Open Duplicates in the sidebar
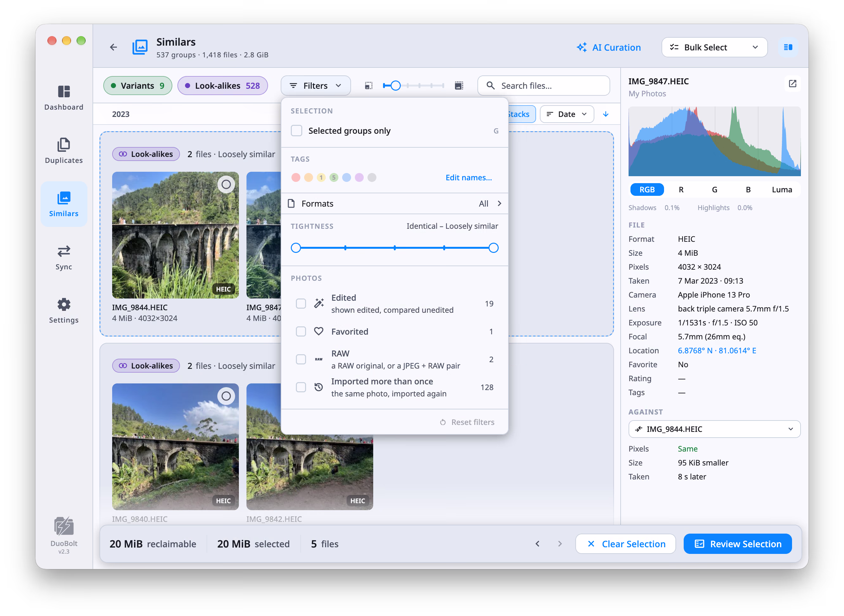This screenshot has height=616, width=844. click(64, 151)
